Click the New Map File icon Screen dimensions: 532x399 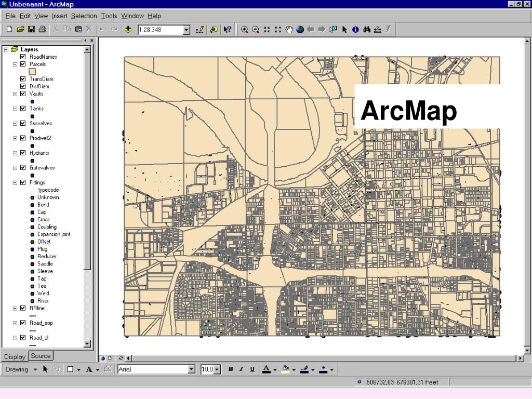(x=9, y=30)
